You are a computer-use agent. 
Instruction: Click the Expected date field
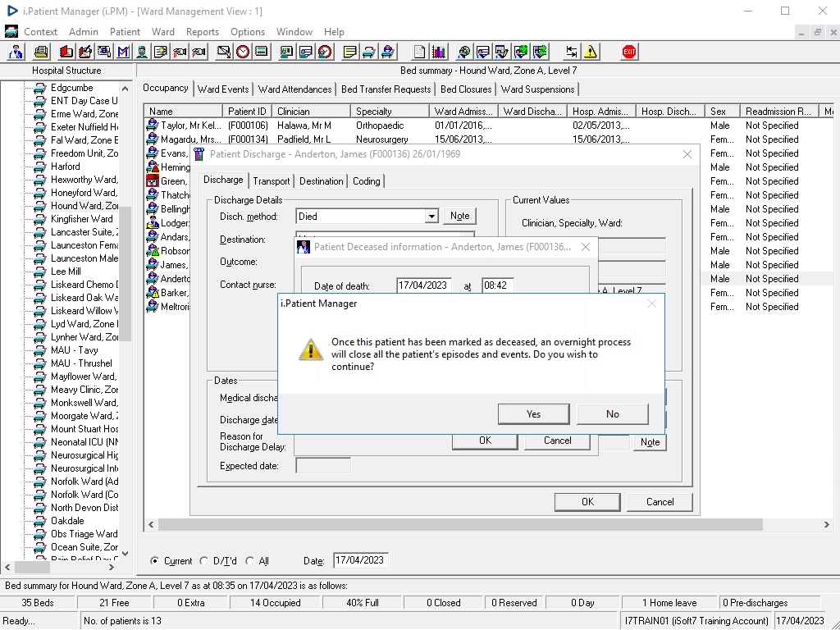(x=323, y=466)
